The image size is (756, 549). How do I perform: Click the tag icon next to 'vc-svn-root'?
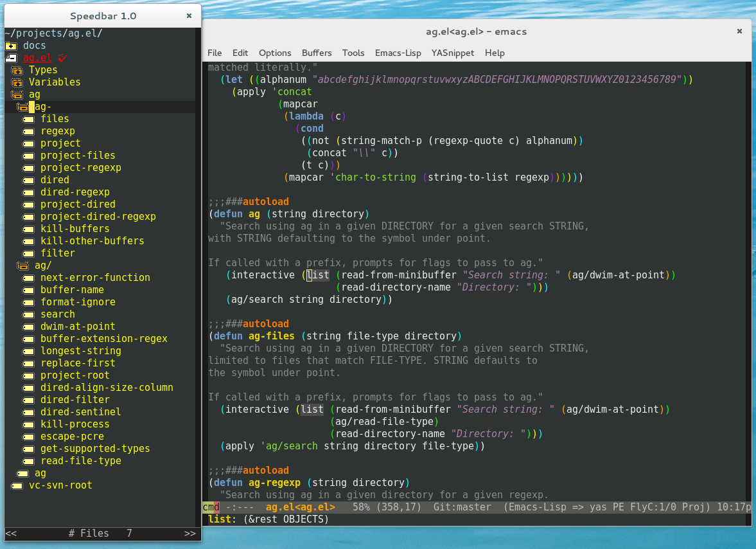17,485
